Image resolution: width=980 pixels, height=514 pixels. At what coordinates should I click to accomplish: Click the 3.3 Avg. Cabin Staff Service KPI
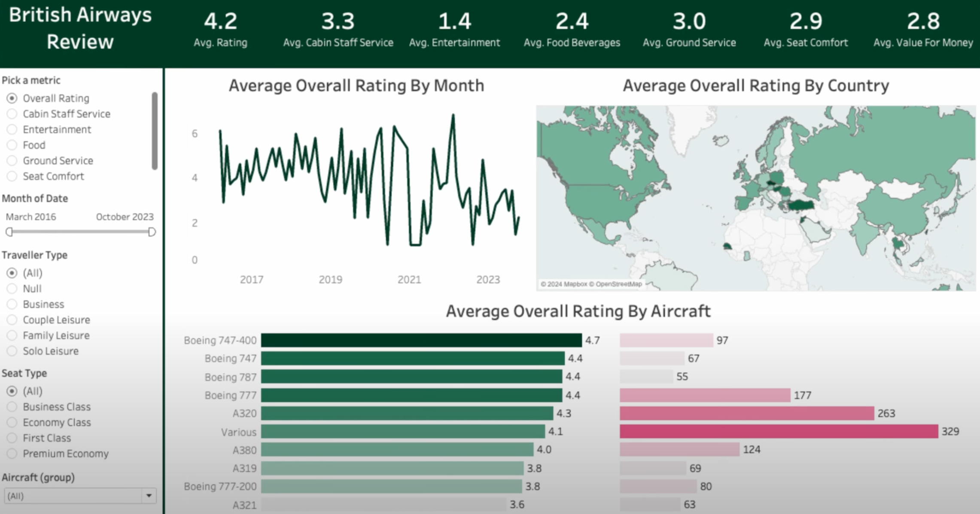point(338,30)
